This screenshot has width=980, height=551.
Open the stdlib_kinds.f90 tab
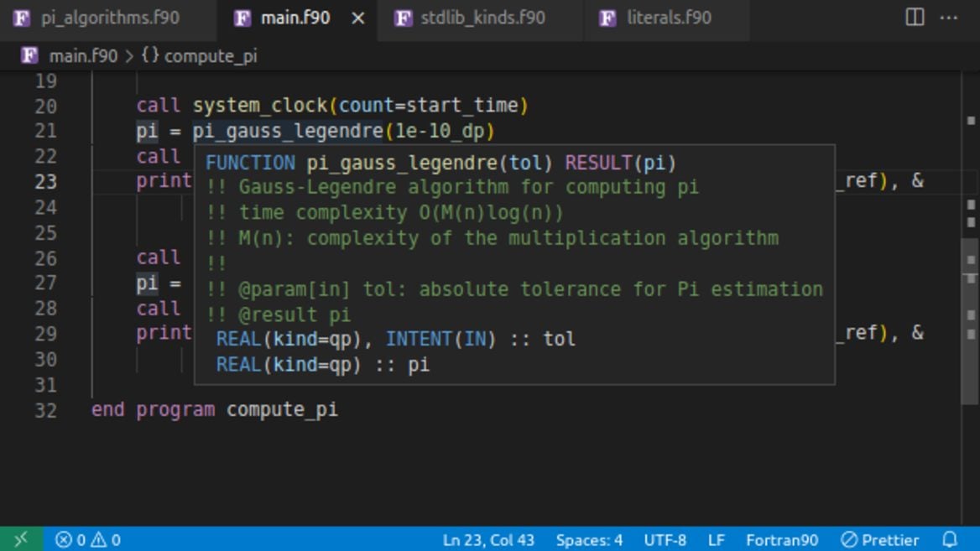[x=482, y=18]
